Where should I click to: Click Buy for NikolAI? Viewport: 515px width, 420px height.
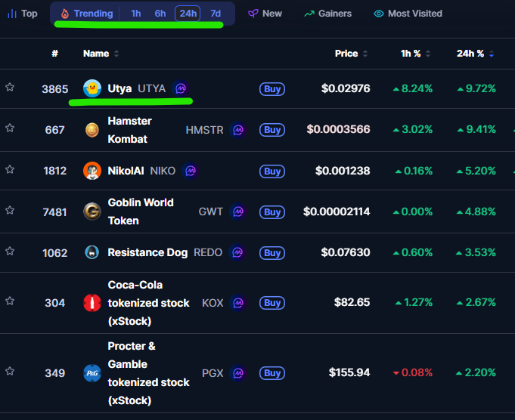272,171
